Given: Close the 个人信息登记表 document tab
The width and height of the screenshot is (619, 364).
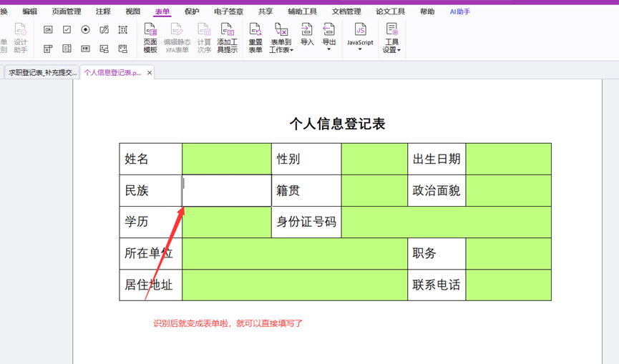Looking at the screenshot, I should point(150,73).
